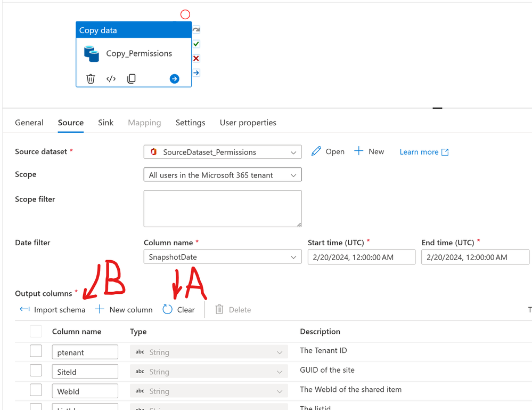Click New column button

click(x=124, y=310)
